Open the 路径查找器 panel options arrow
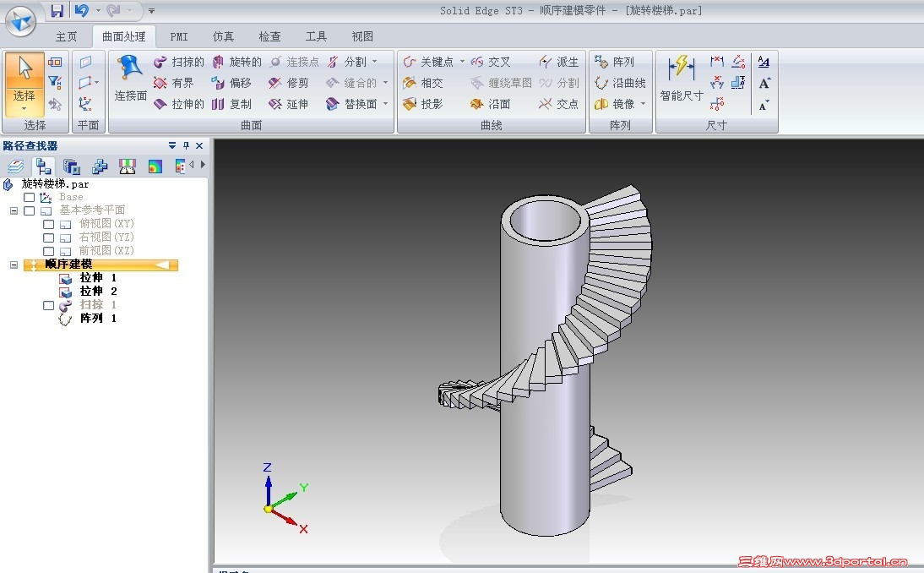Screen dimensions: 924x573 click(172, 145)
